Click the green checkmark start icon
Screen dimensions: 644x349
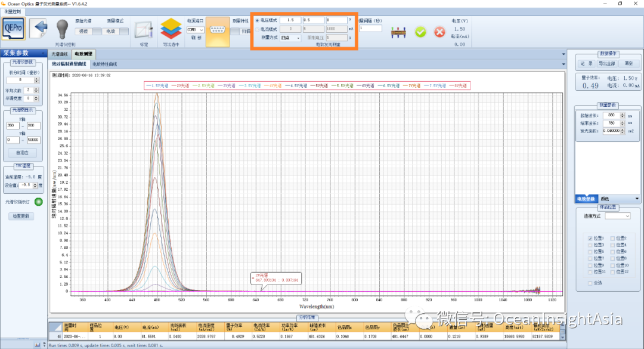pyautogui.click(x=420, y=32)
